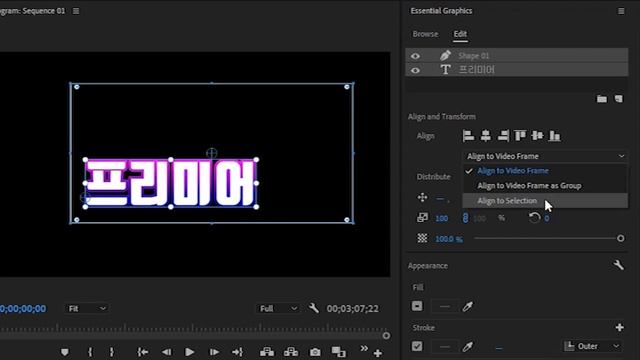Align selected layers to the right
Viewport: 640px width, 360px height.
tap(503, 136)
